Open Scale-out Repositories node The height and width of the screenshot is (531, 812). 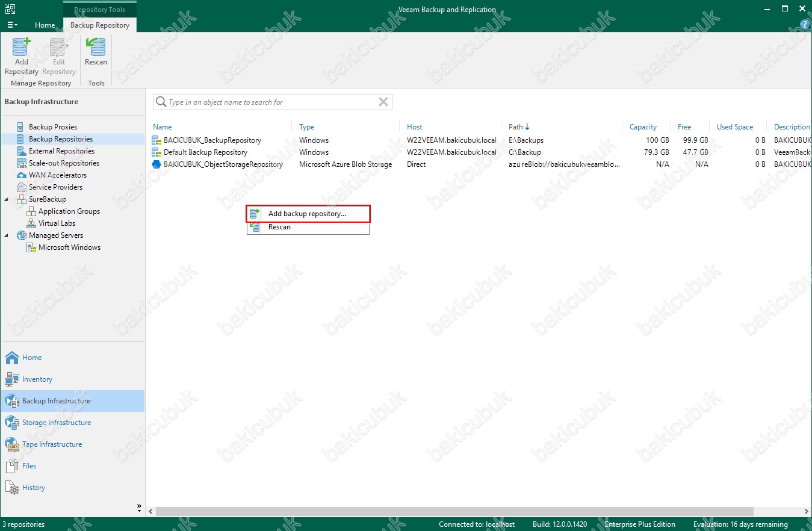pyautogui.click(x=64, y=163)
